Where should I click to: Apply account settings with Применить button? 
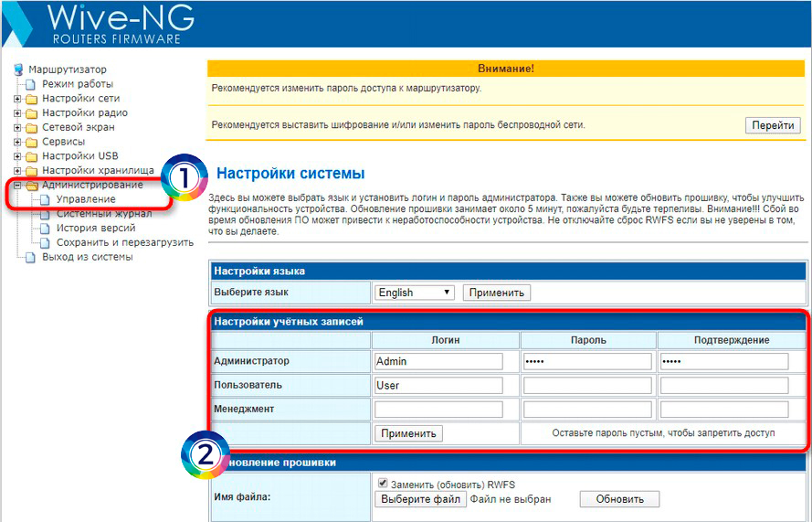(408, 433)
